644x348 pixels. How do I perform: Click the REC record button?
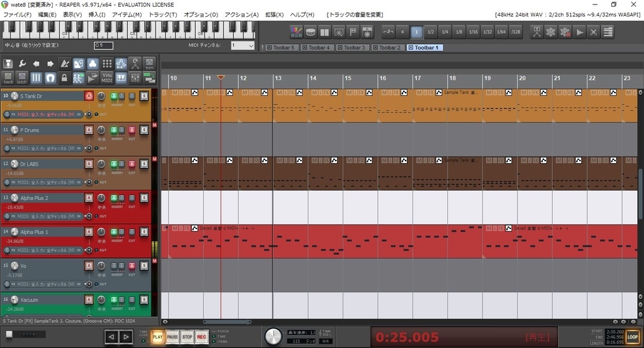202,337
